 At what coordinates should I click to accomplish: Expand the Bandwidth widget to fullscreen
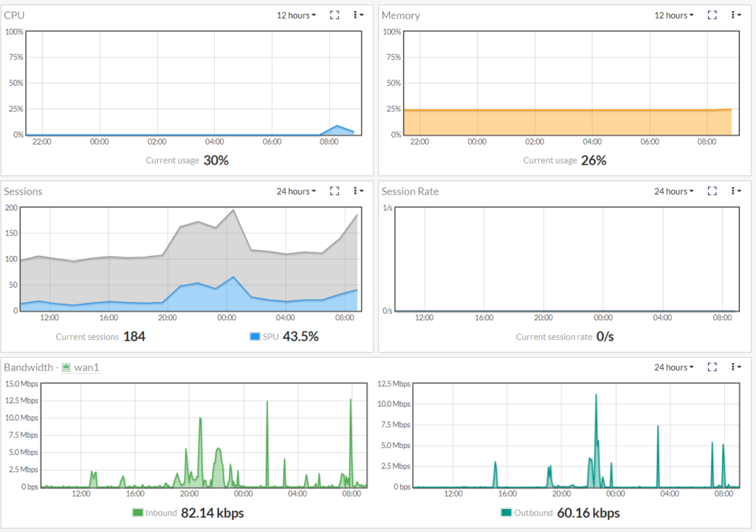coord(712,367)
